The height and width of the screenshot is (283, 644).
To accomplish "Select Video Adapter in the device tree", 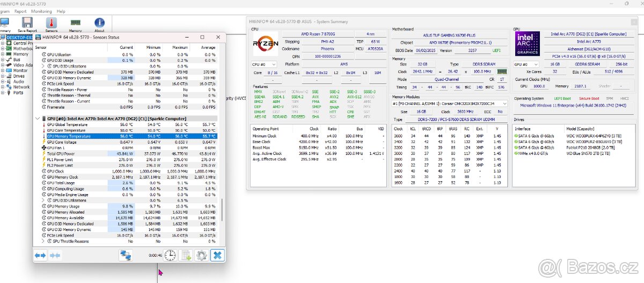I will coord(21,65).
